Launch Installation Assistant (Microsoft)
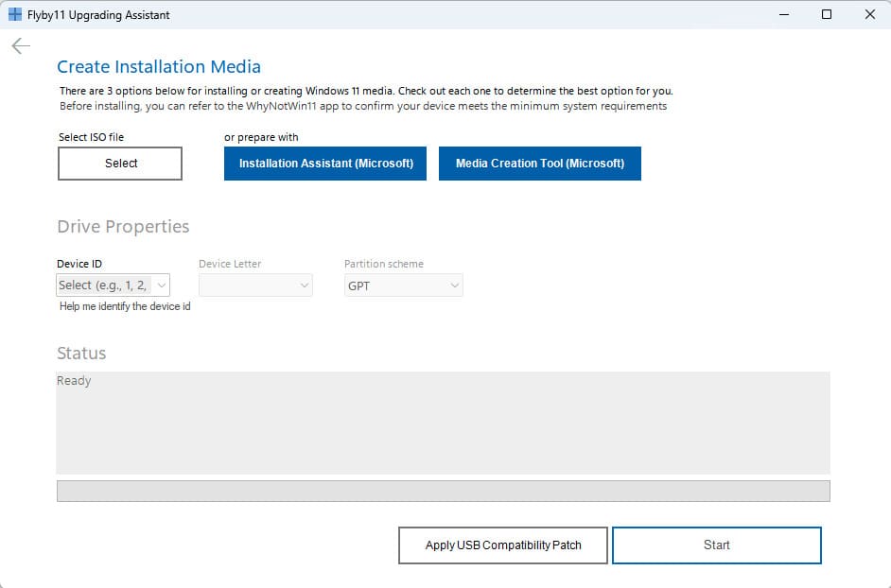Screen dimensions: 891x588 point(325,164)
